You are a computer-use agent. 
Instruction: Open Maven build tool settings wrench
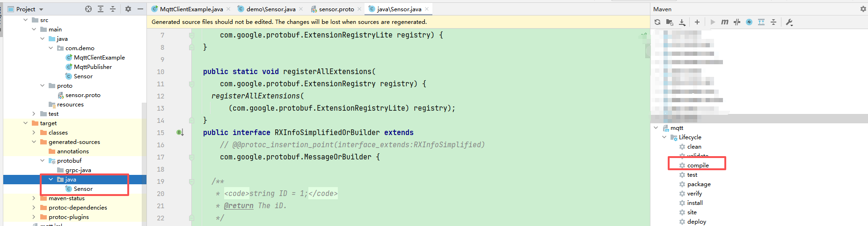click(789, 22)
